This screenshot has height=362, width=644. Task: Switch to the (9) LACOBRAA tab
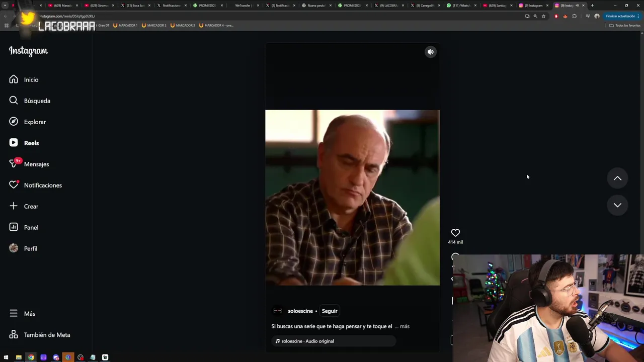click(x=388, y=6)
